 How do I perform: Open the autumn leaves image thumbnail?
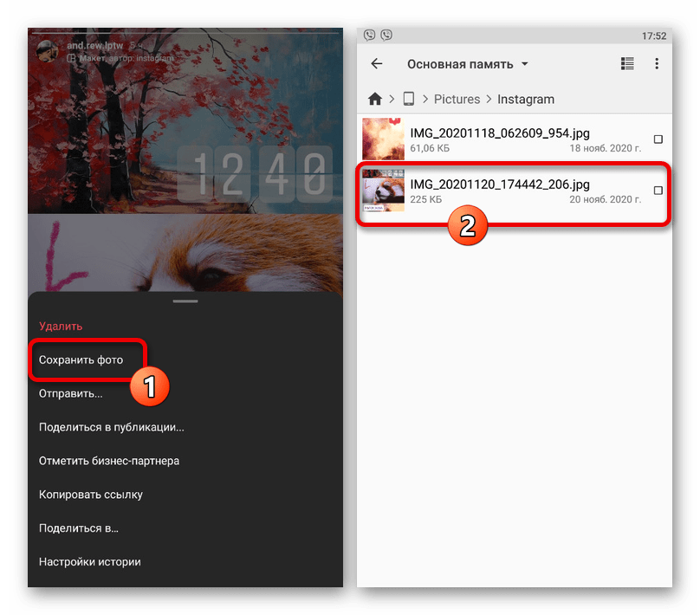point(383,139)
